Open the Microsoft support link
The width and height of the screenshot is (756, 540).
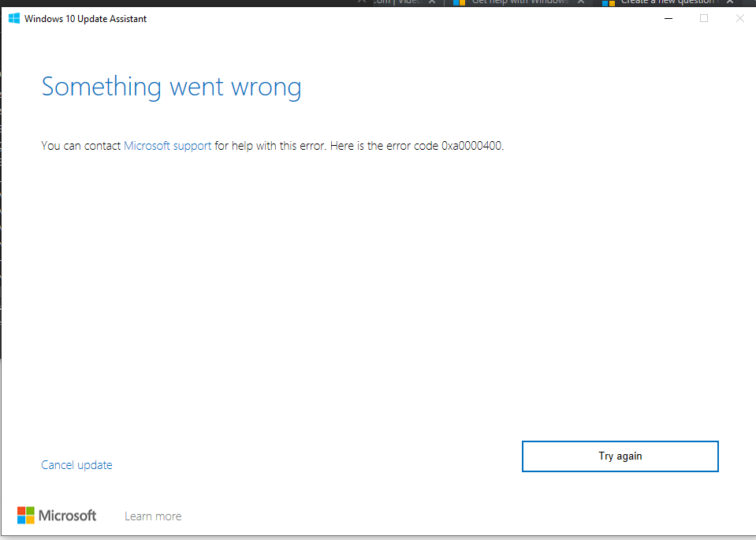(166, 145)
